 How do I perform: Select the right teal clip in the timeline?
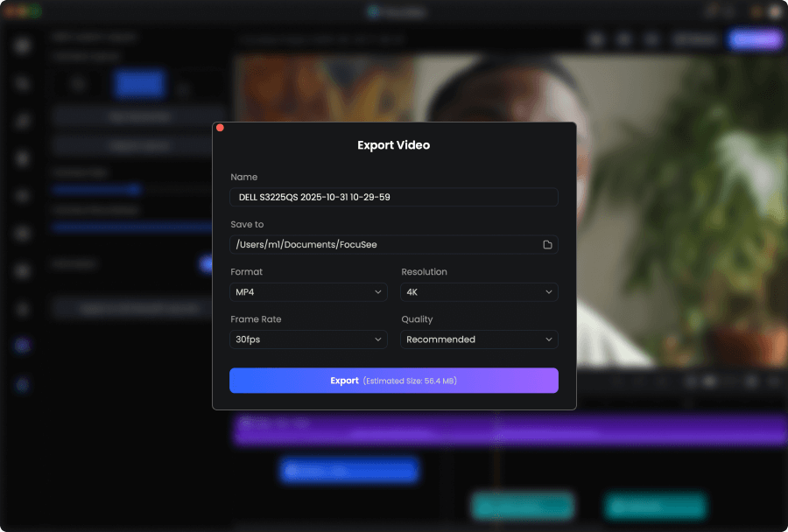coord(655,506)
